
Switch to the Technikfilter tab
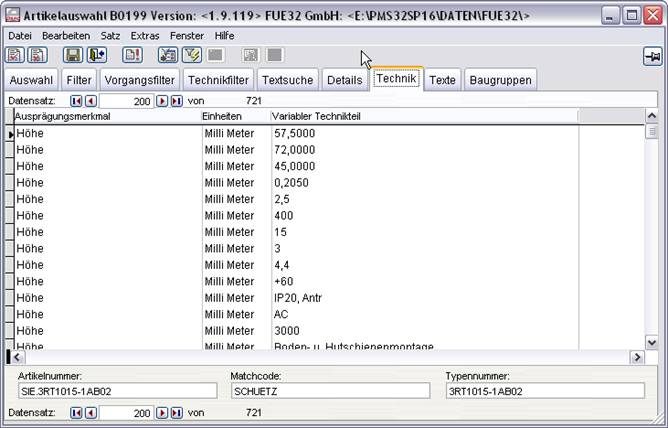[x=218, y=79]
